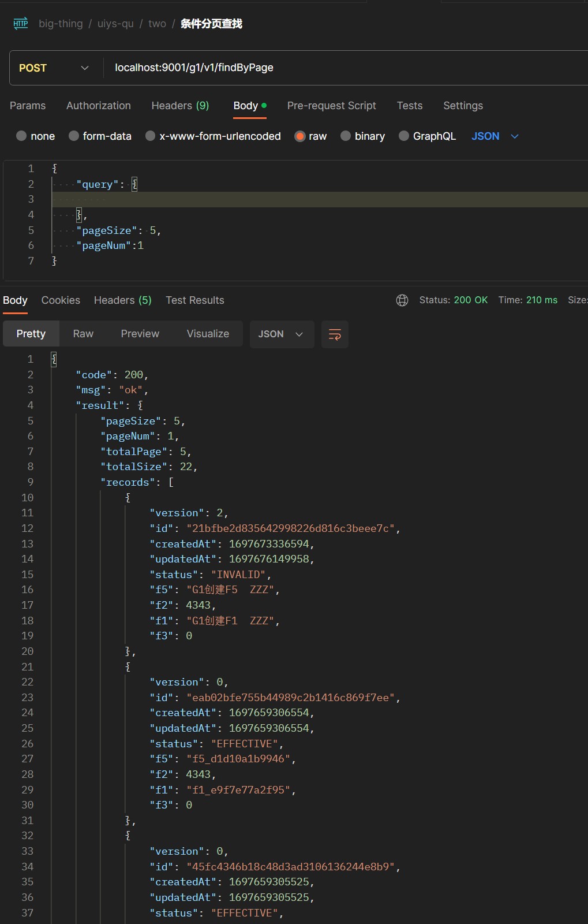Open the request body JSON language dropdown
The height and width of the screenshot is (924, 588).
pos(495,136)
